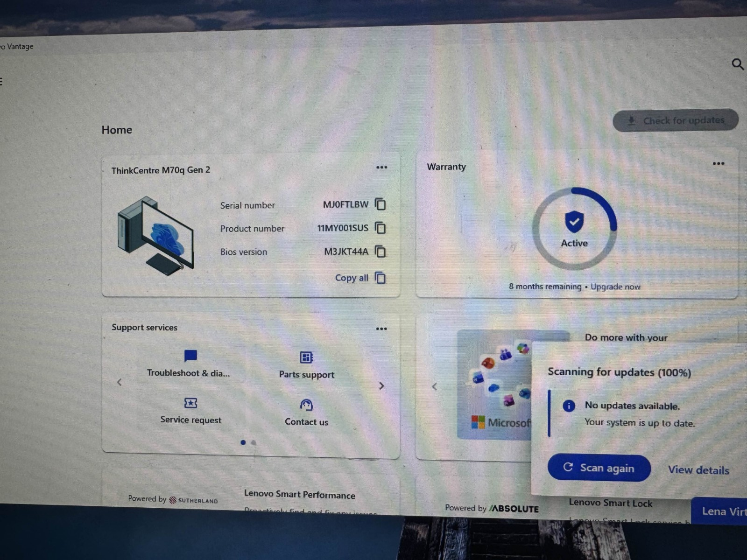Click the Scanning for updates (100%) title
This screenshot has width=747, height=560.
[620, 372]
